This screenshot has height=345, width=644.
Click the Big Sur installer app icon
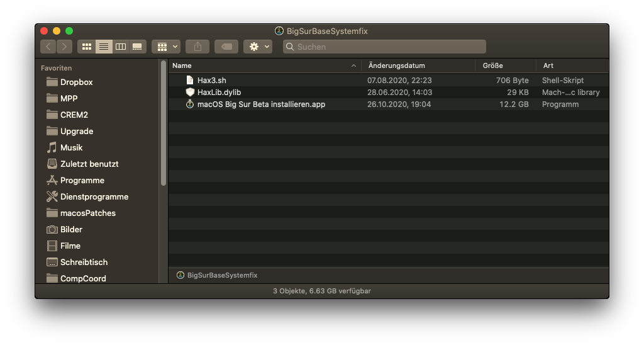pos(190,104)
